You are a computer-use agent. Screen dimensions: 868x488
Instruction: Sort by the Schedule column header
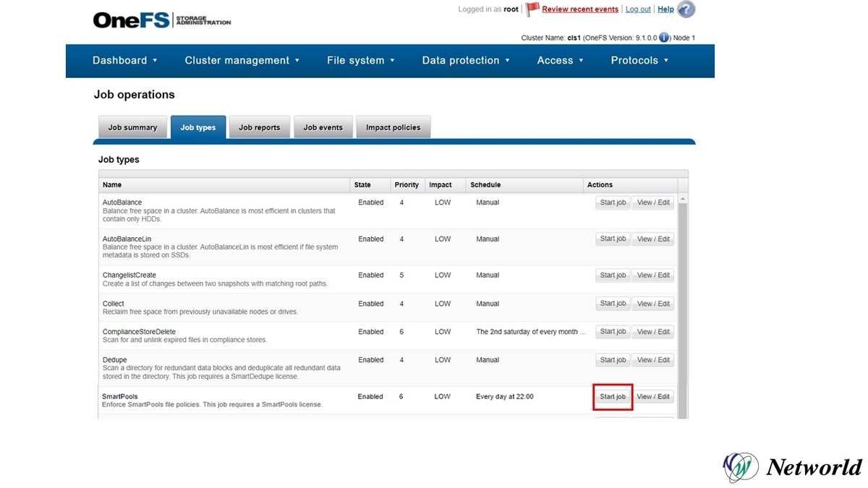(x=524, y=185)
